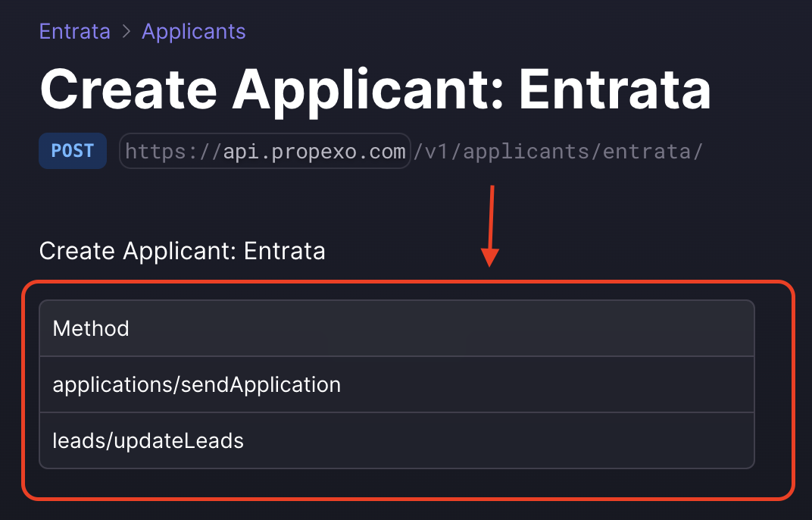The image size is (812, 520).
Task: Click the POST method badge
Action: (72, 150)
